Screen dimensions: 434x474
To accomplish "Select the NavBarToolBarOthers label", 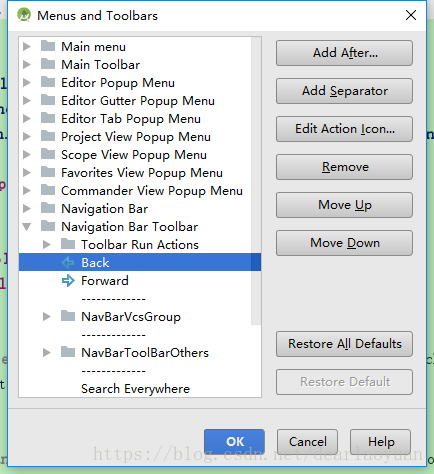I will tap(145, 353).
